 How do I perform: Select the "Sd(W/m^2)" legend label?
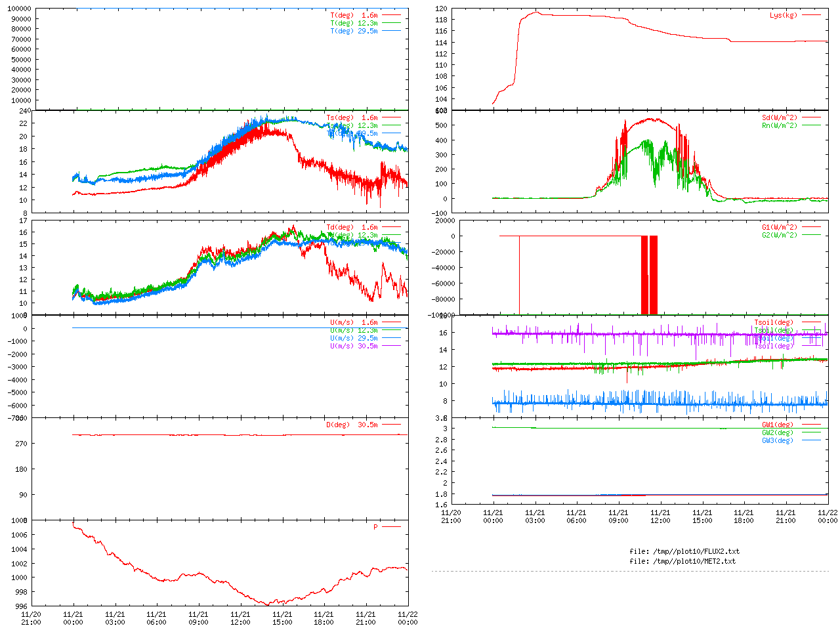pos(780,117)
